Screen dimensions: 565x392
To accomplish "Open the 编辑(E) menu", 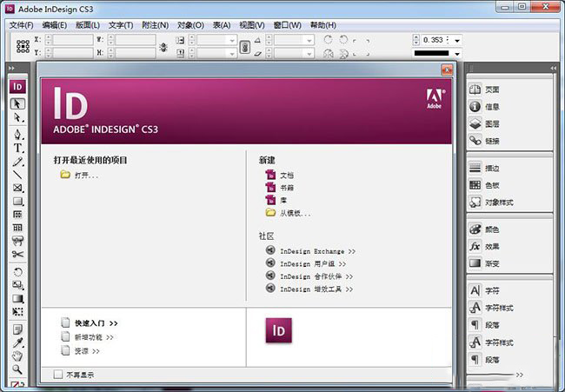I will (x=55, y=25).
